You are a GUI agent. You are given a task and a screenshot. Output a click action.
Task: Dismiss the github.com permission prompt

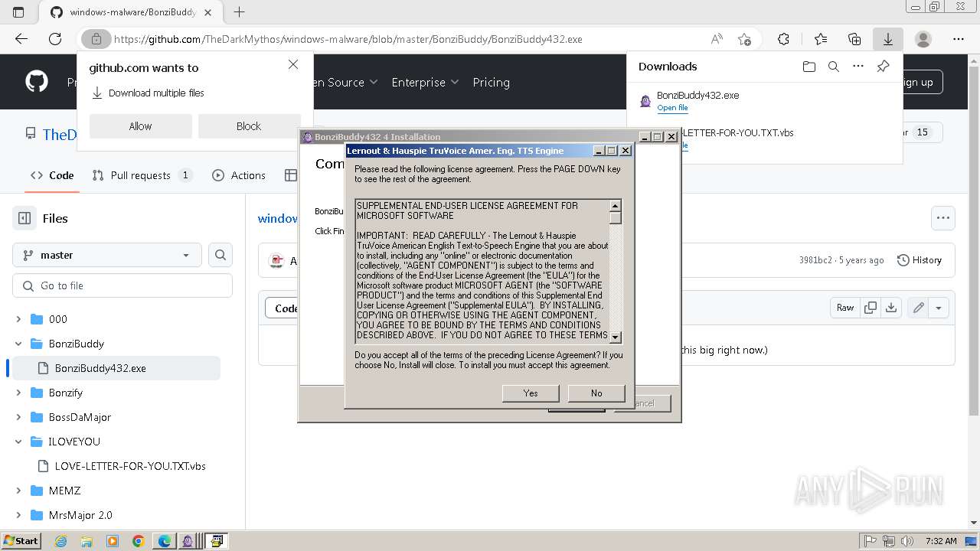(293, 65)
